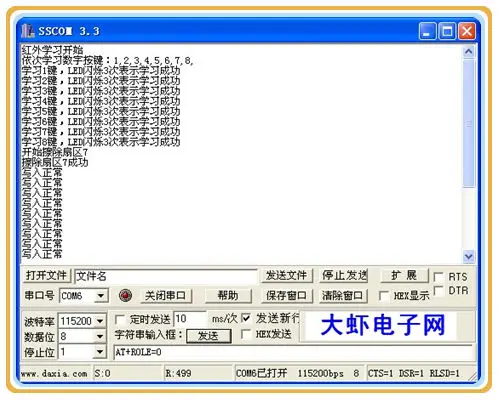Enable the DTR checkbox
Screen dimensions: 500x400
[438, 291]
